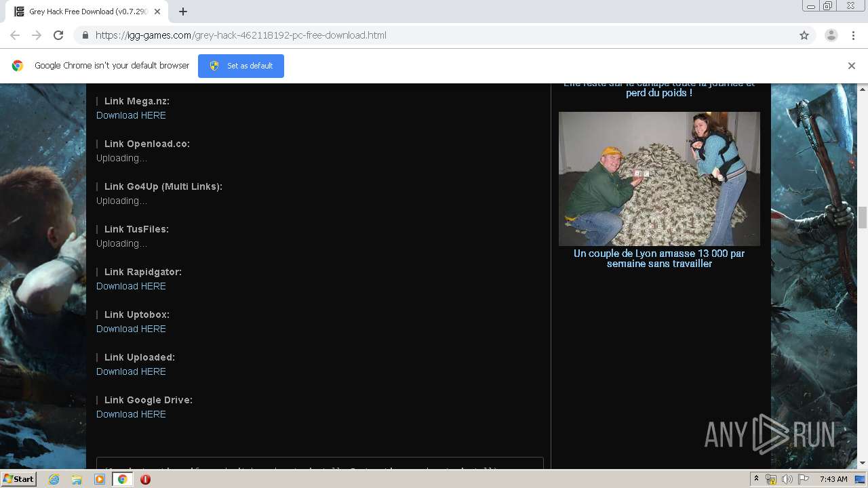Click the 'Link Google Drive:' heading
This screenshot has width=868, height=488.
(149, 400)
